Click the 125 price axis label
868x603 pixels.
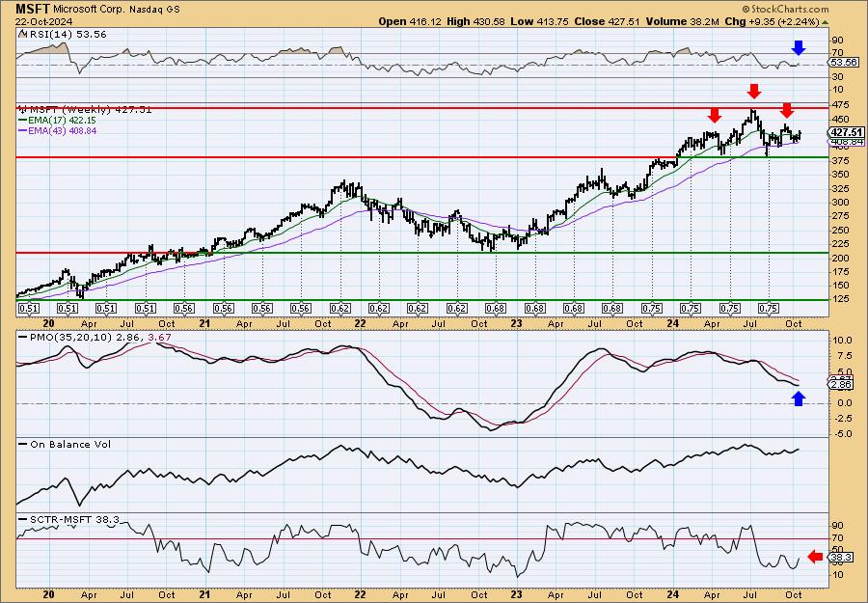pyautogui.click(x=839, y=299)
